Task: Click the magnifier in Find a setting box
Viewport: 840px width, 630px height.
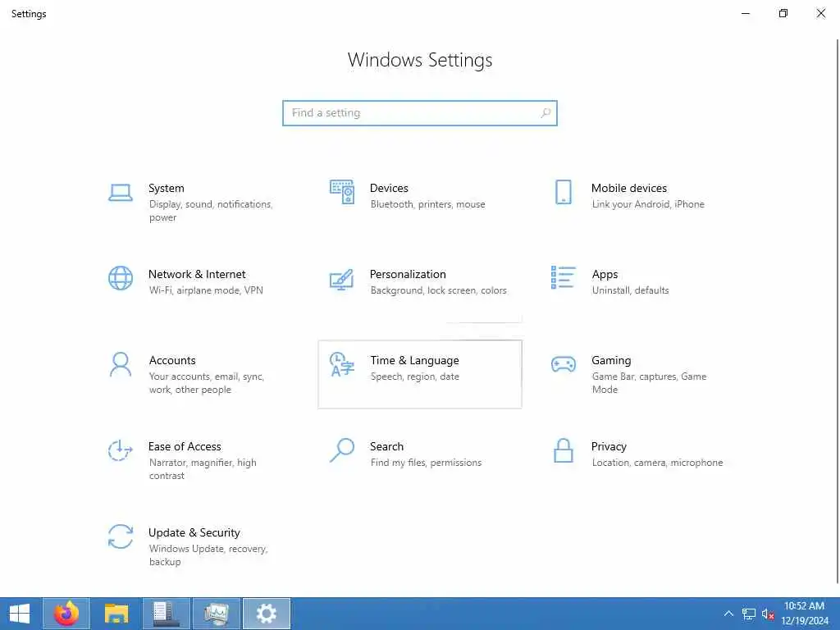Action: (x=546, y=113)
